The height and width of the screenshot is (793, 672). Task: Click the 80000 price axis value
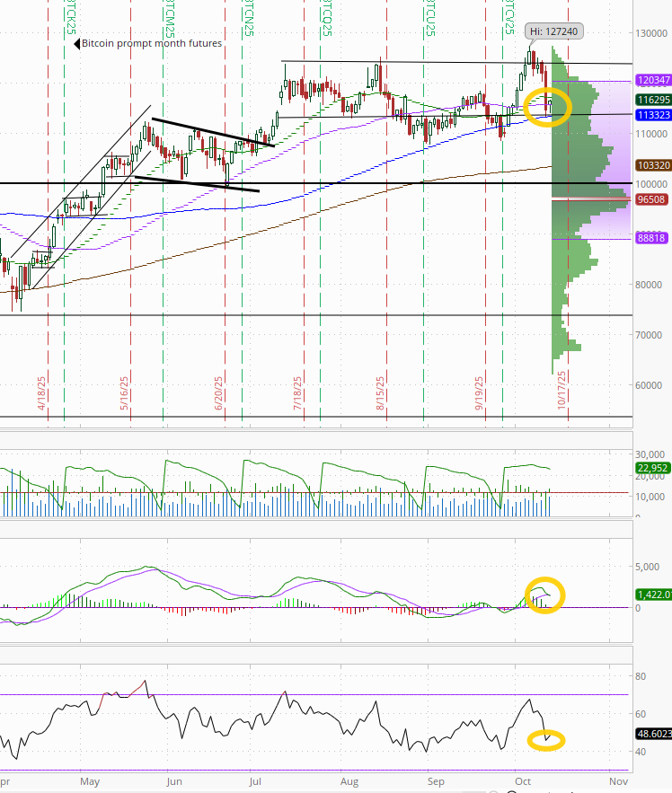tap(649, 285)
